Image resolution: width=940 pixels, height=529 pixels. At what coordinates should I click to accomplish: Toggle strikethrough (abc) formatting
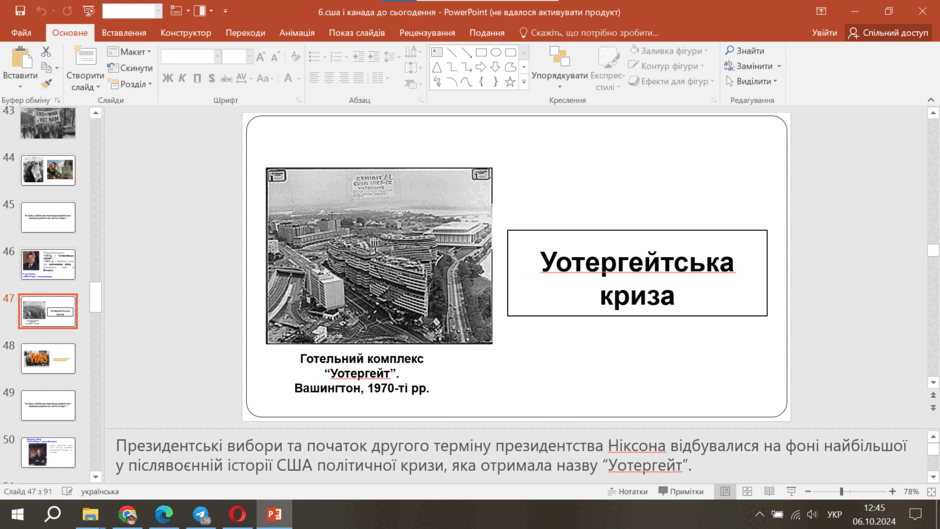tap(226, 78)
